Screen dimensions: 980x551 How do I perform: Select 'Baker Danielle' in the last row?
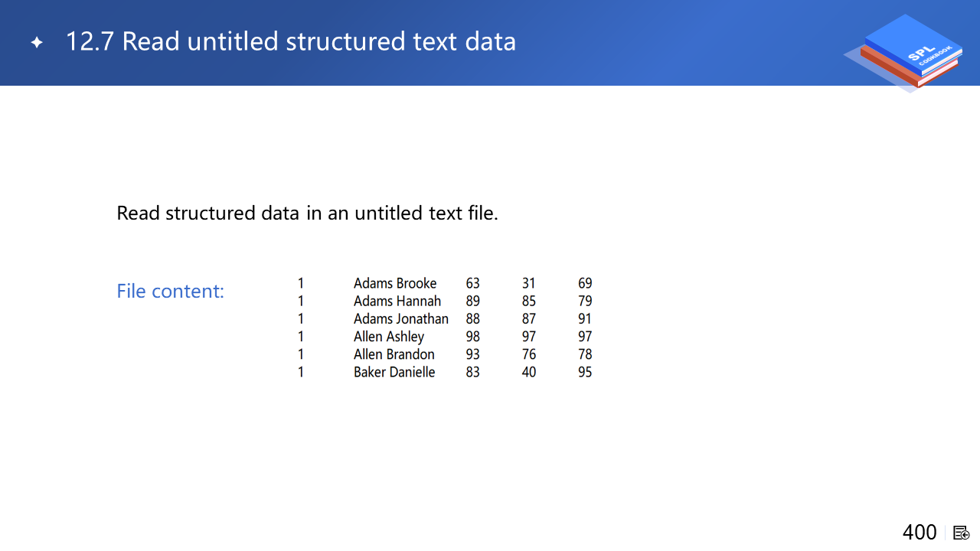[394, 372]
